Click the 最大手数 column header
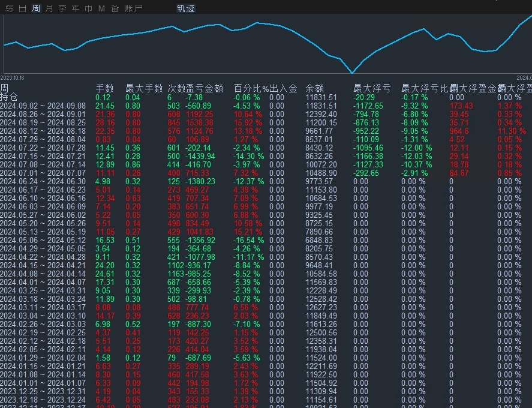This screenshot has width=532, height=408. click(x=144, y=89)
